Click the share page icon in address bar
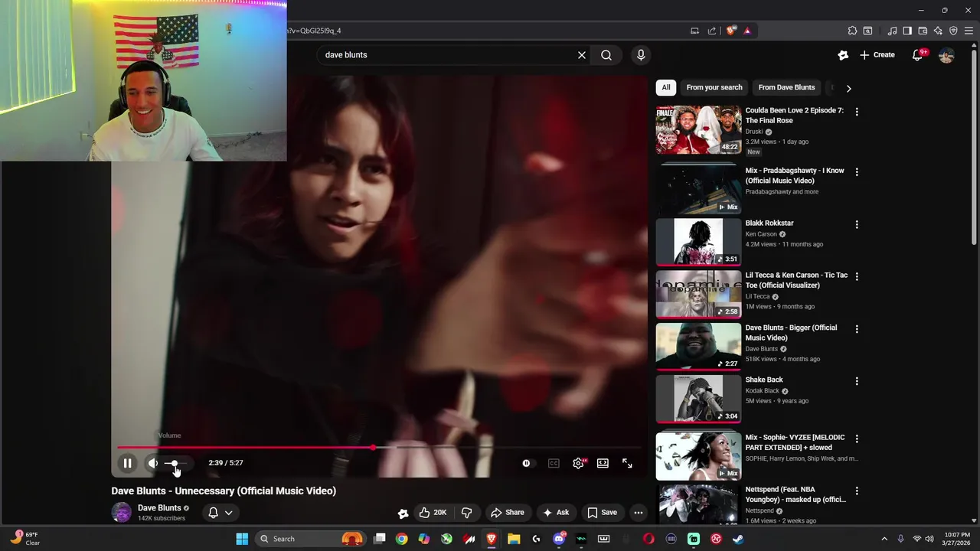The height and width of the screenshot is (551, 980). [712, 31]
